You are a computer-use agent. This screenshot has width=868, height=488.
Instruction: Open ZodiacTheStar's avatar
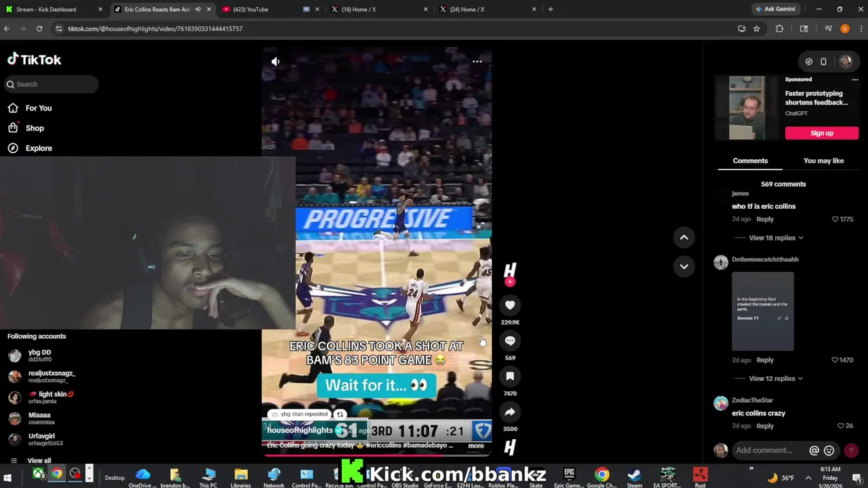tap(721, 403)
